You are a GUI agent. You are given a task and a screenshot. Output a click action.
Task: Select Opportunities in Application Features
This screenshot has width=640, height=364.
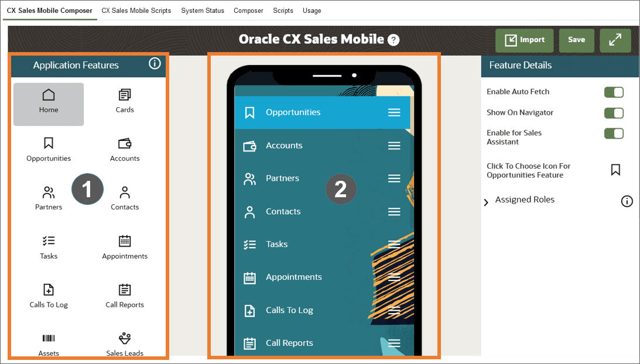(49, 149)
